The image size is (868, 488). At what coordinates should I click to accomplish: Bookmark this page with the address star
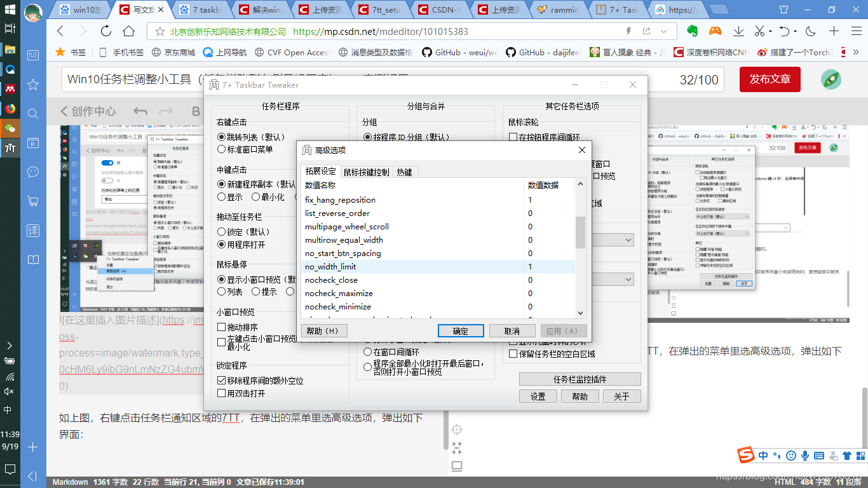pos(159,31)
